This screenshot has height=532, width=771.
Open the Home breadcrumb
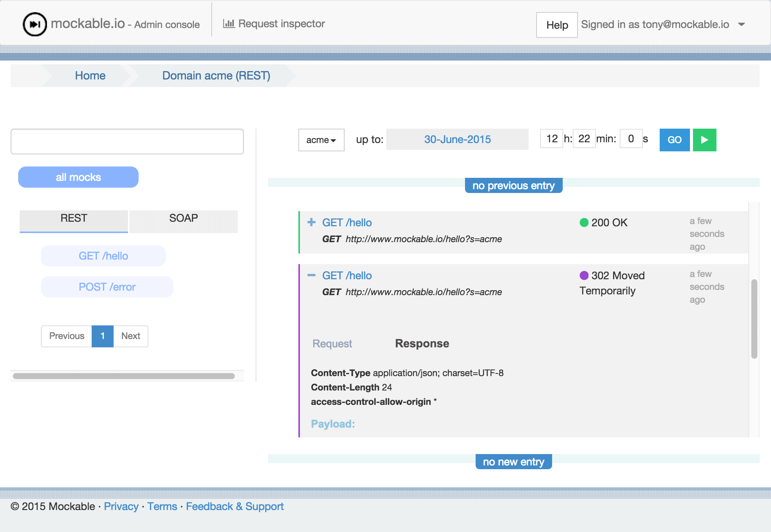(x=91, y=75)
